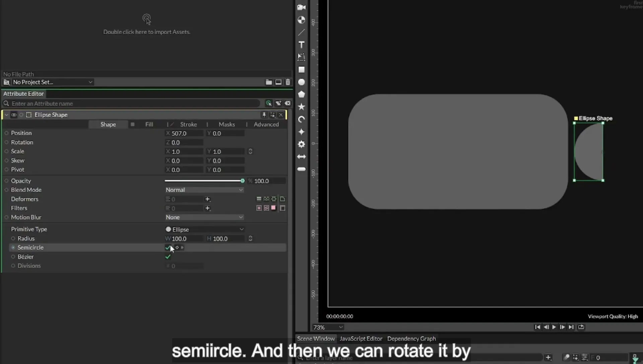Select the Ellipse shape tool
Screen dimensions: 643x364
301,82
